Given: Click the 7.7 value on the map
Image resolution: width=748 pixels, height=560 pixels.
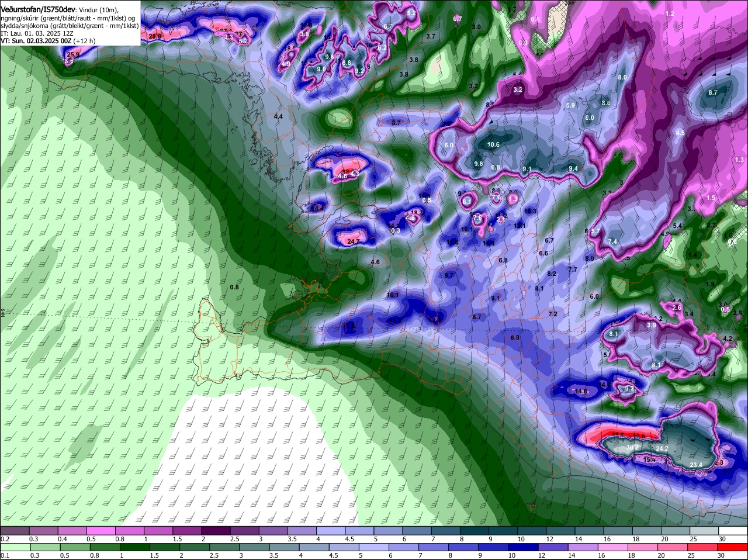Looking at the screenshot, I should coord(573,269).
